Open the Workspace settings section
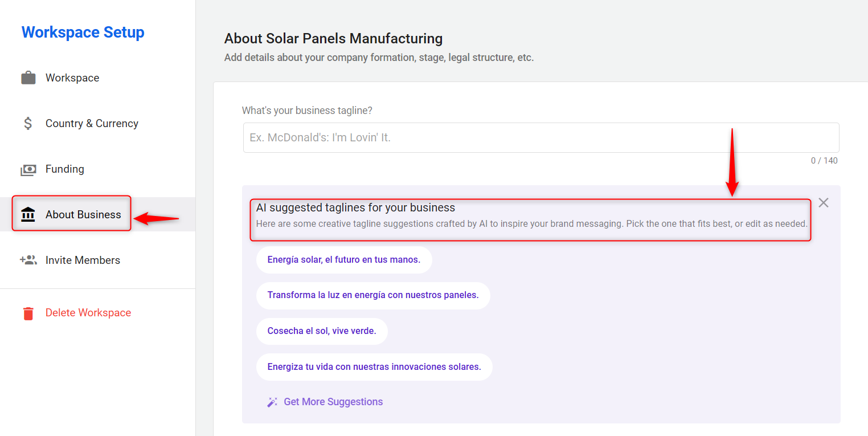The width and height of the screenshot is (868, 436). [72, 78]
